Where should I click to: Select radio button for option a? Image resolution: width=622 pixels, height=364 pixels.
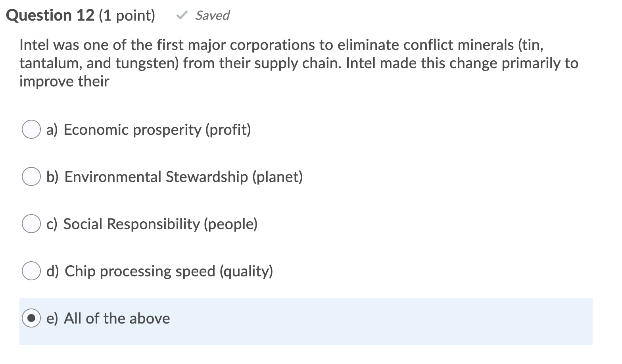(x=31, y=129)
